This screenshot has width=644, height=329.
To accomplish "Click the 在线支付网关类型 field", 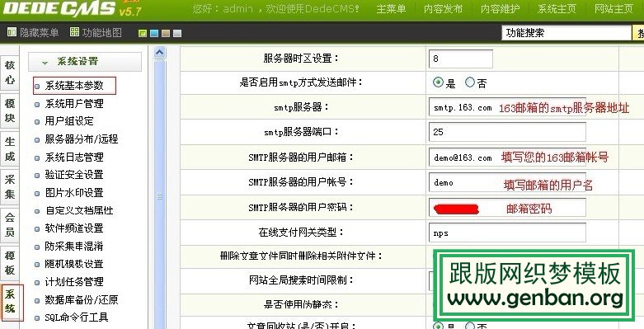I will [x=507, y=233].
